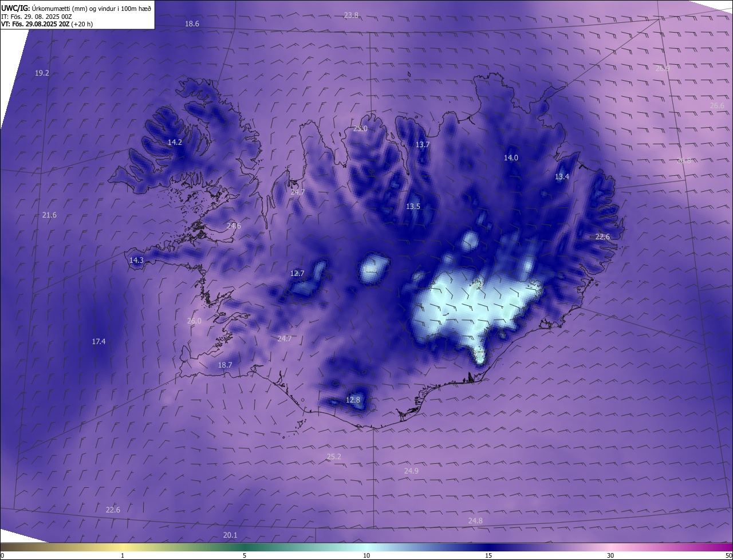Select the 25.2 value label
This screenshot has height=560, width=733.
click(334, 457)
